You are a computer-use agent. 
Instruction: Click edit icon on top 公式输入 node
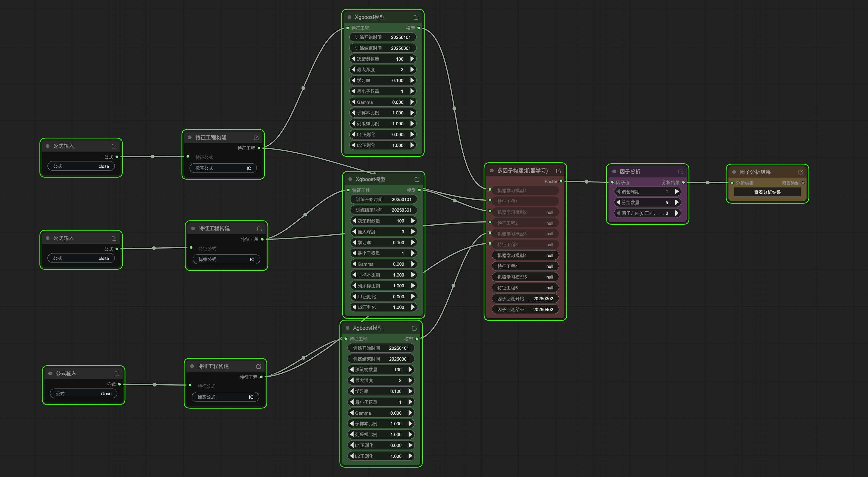114,146
